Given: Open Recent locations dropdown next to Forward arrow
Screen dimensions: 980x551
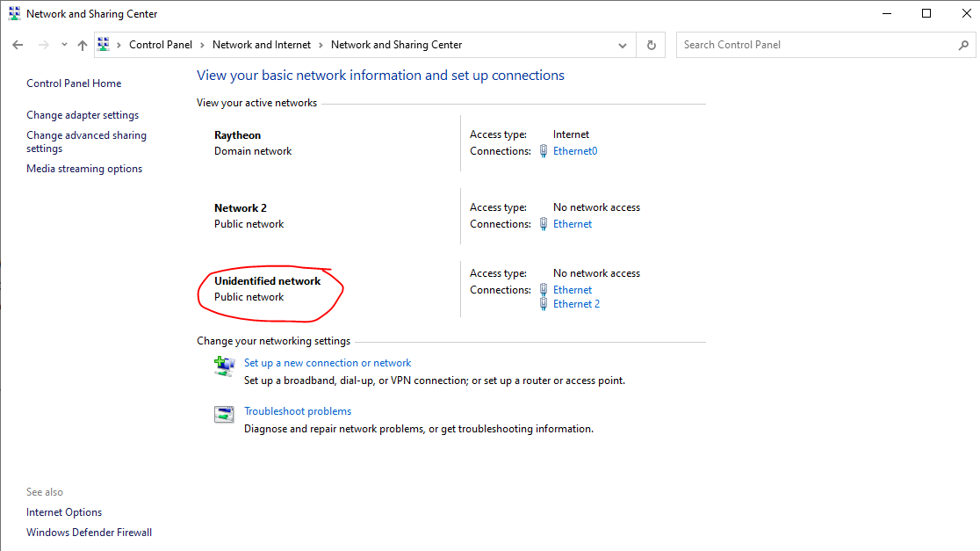Looking at the screenshot, I should click(x=64, y=45).
